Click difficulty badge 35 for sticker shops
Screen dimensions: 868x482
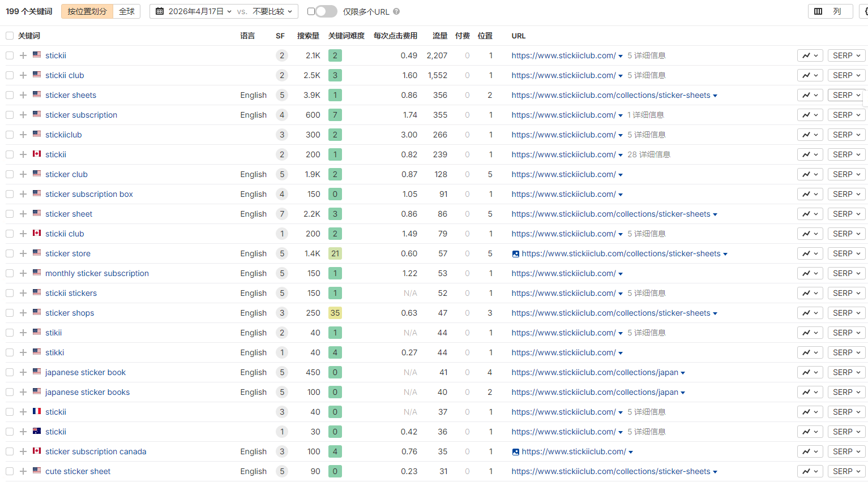coord(335,313)
